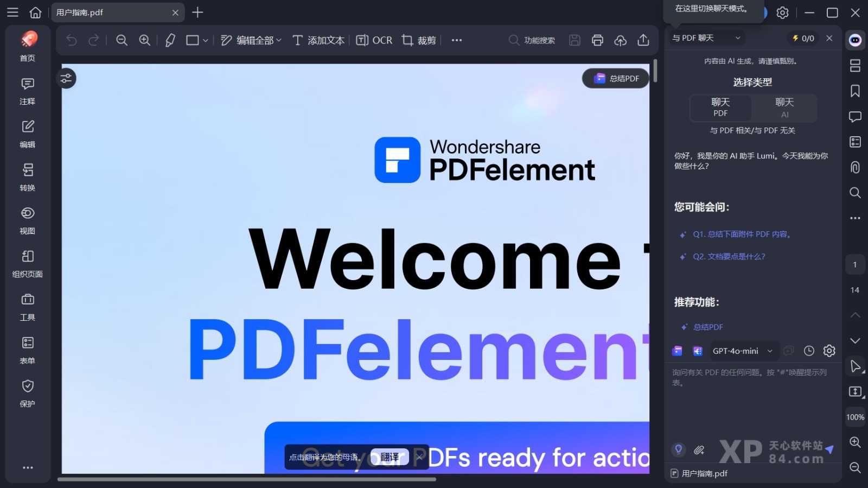Click the 功能搜索 search field
The width and height of the screenshot is (868, 488).
(532, 40)
